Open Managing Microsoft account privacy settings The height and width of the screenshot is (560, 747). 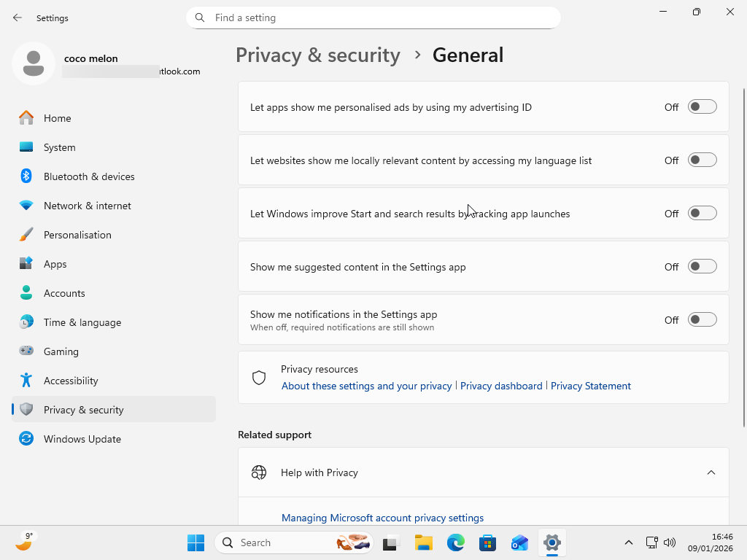(x=382, y=518)
